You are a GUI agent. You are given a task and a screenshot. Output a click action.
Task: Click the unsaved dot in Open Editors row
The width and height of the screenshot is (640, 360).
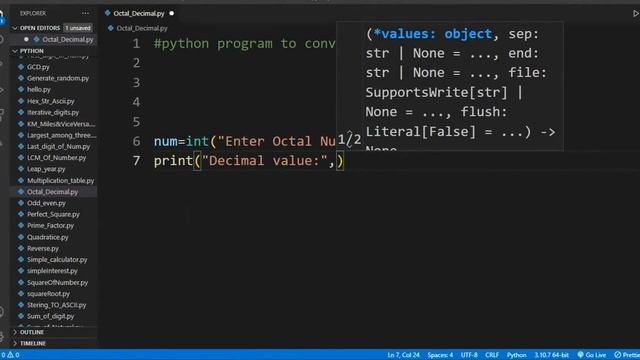click(x=26, y=40)
